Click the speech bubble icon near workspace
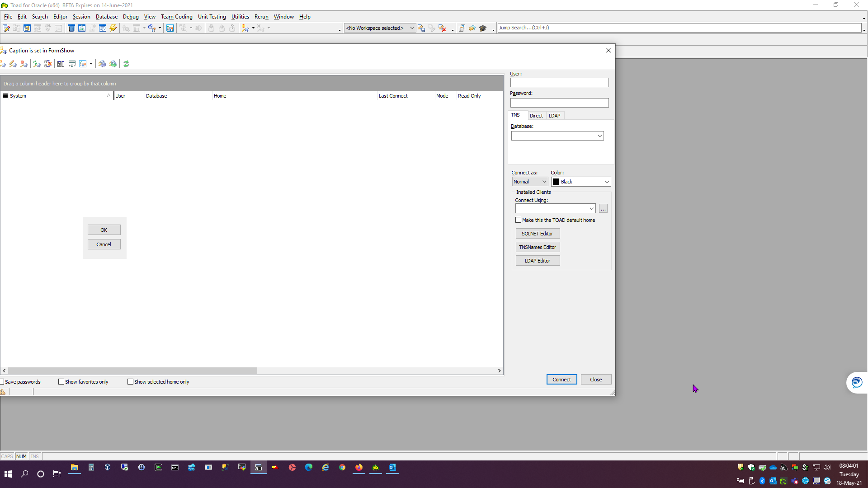The image size is (868, 488). [472, 28]
